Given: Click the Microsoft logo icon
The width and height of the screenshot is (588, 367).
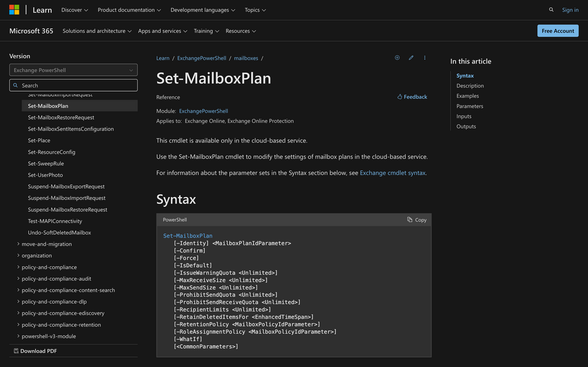Looking at the screenshot, I should point(14,10).
